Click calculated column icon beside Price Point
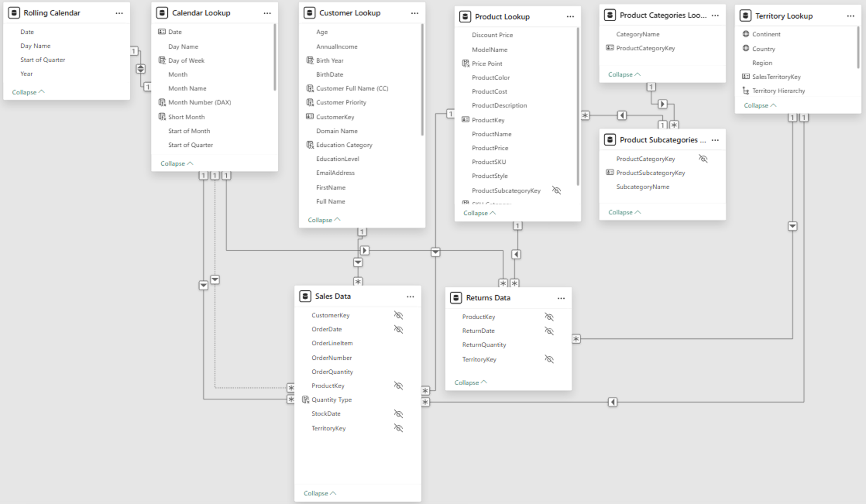The image size is (866, 504). pyautogui.click(x=466, y=63)
